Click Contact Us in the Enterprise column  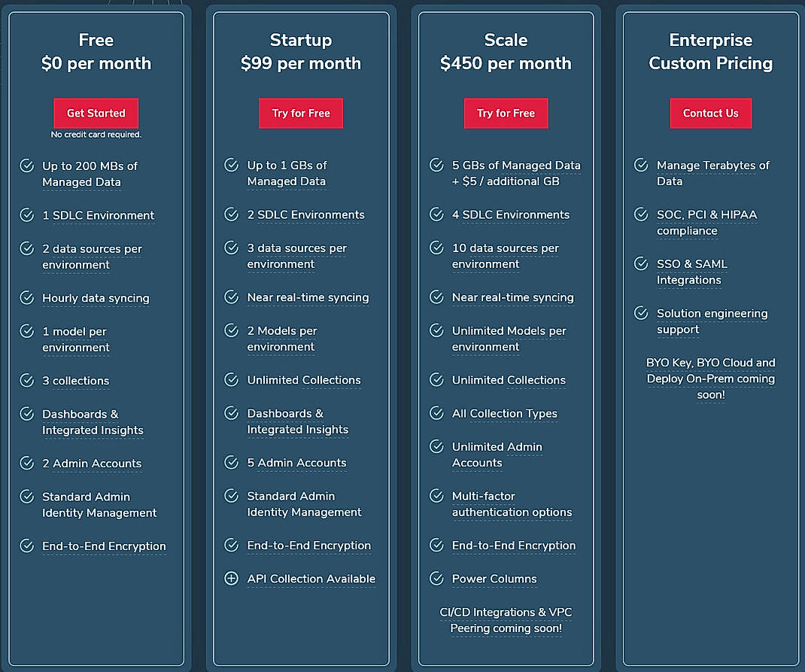pos(710,113)
